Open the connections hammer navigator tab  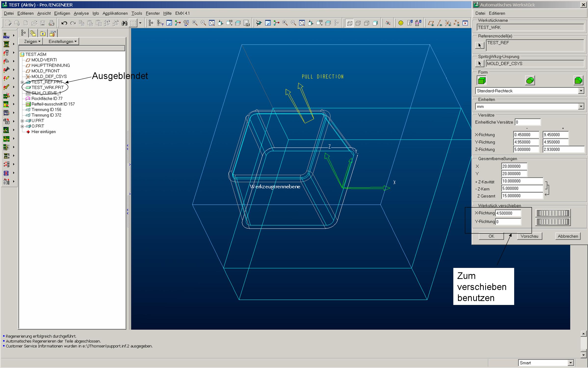pyautogui.click(x=52, y=33)
